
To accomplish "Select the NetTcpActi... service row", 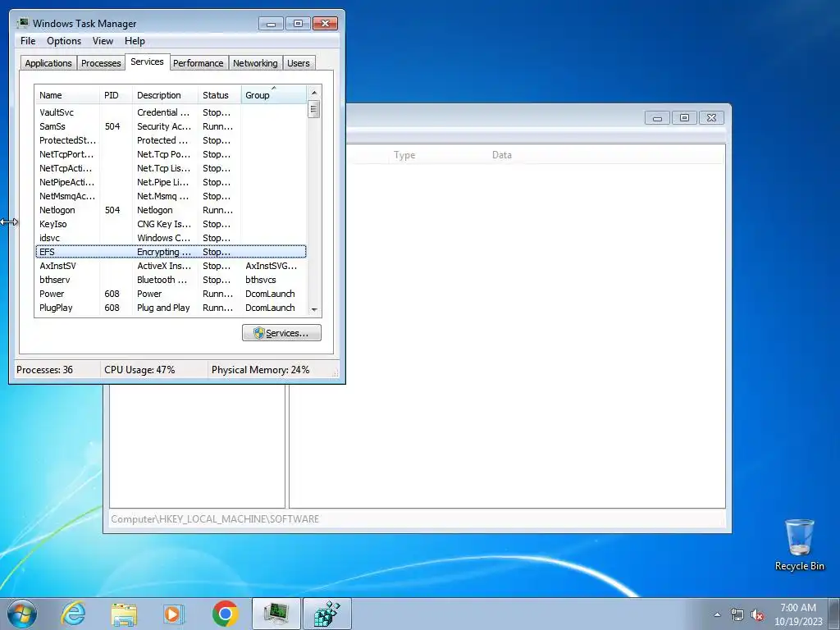I will pos(171,168).
